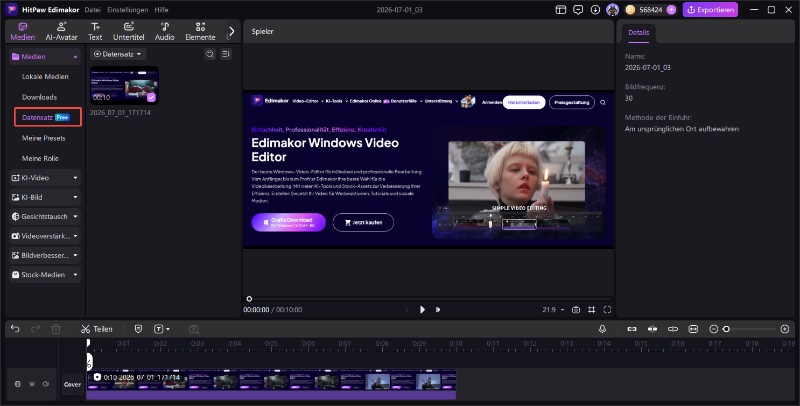The height and width of the screenshot is (406, 800).
Task: Click the player progress bar handle
Action: click(x=249, y=299)
